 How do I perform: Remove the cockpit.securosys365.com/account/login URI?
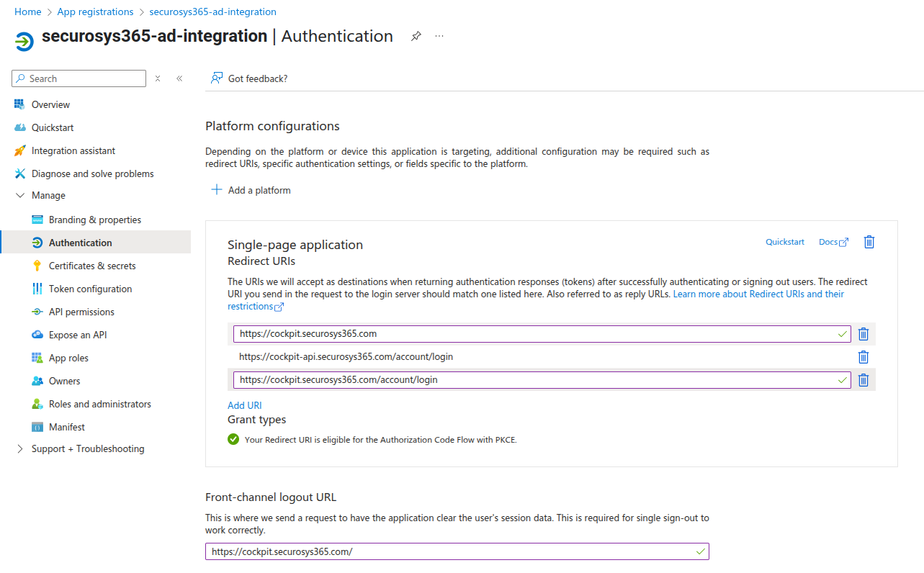(863, 380)
